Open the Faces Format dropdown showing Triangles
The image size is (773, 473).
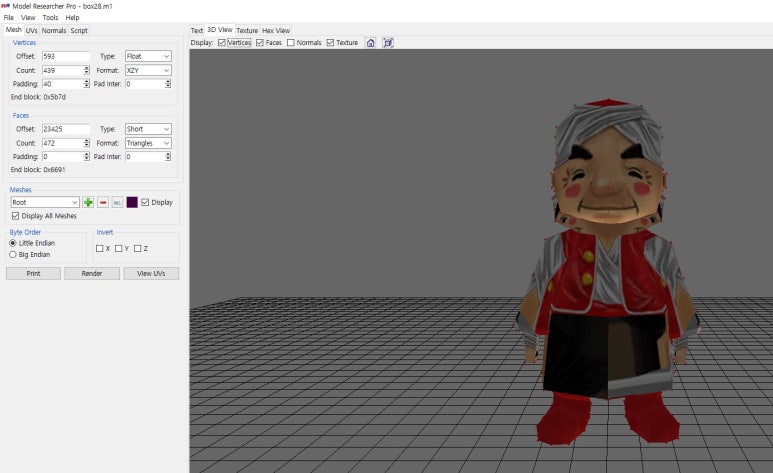[x=148, y=143]
